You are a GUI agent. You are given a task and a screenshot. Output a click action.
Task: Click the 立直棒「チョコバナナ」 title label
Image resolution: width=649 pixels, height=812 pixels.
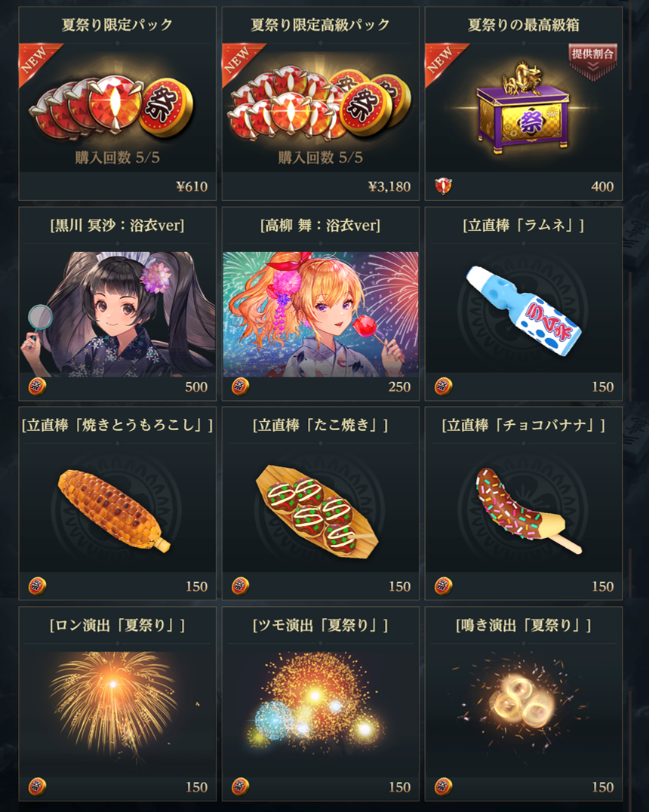click(x=523, y=425)
